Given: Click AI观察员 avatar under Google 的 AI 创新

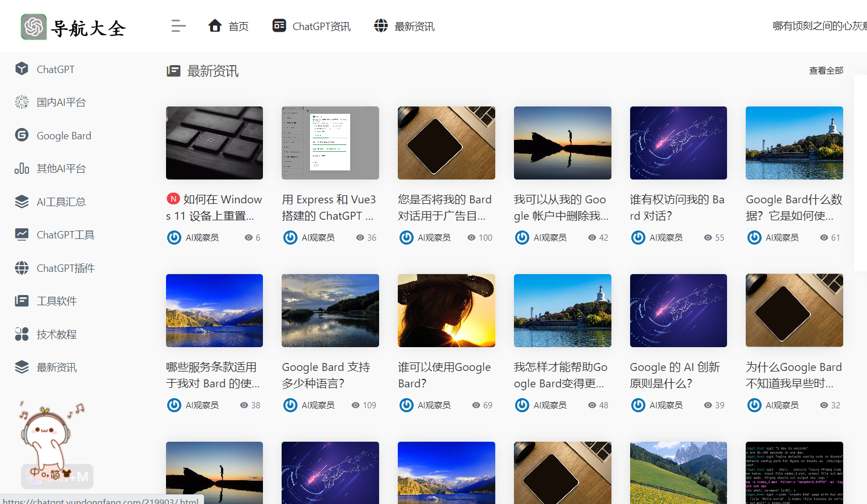Looking at the screenshot, I should click(x=638, y=405).
